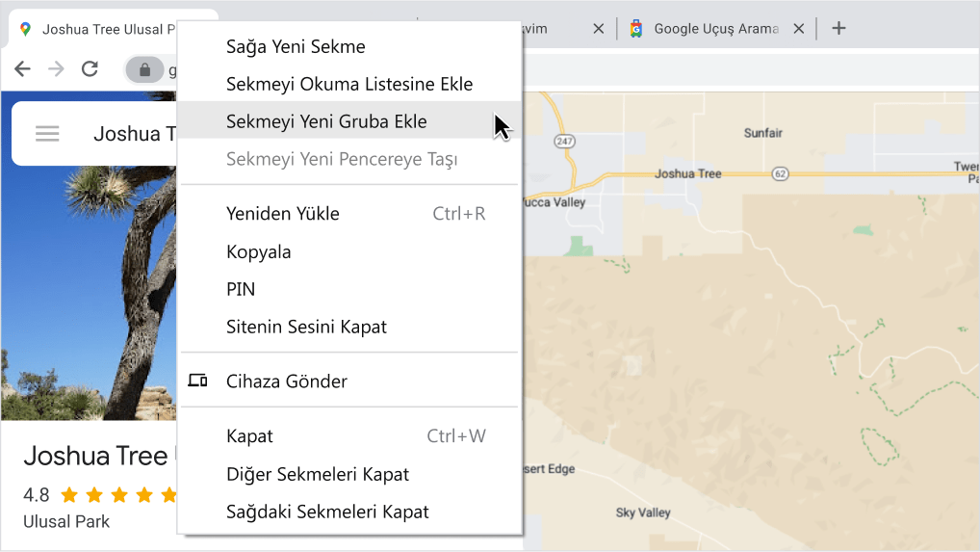This screenshot has width=980, height=552.
Task: Open a new tab with plus button
Action: pos(838,29)
